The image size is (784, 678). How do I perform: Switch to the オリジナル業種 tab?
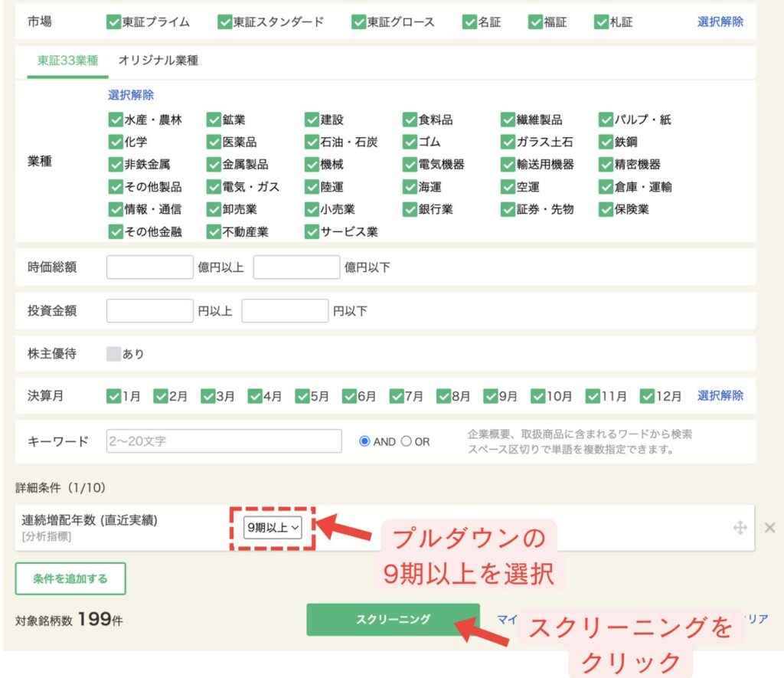click(158, 61)
